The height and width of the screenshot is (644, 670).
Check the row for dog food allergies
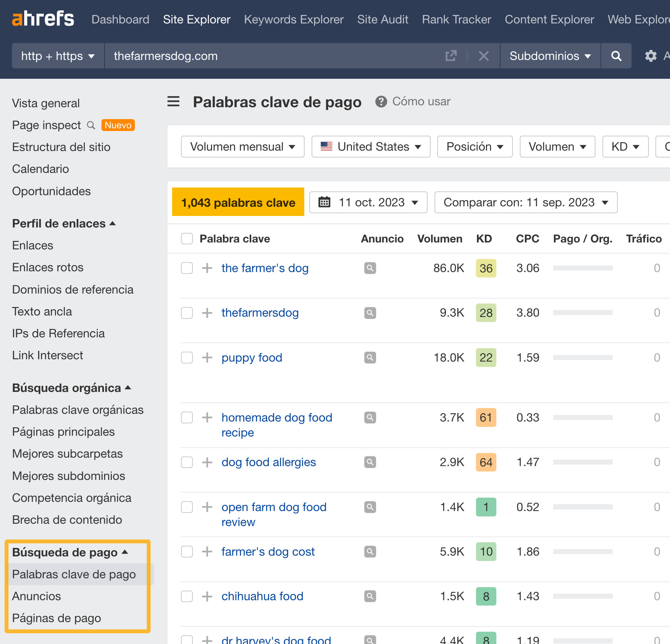[187, 462]
